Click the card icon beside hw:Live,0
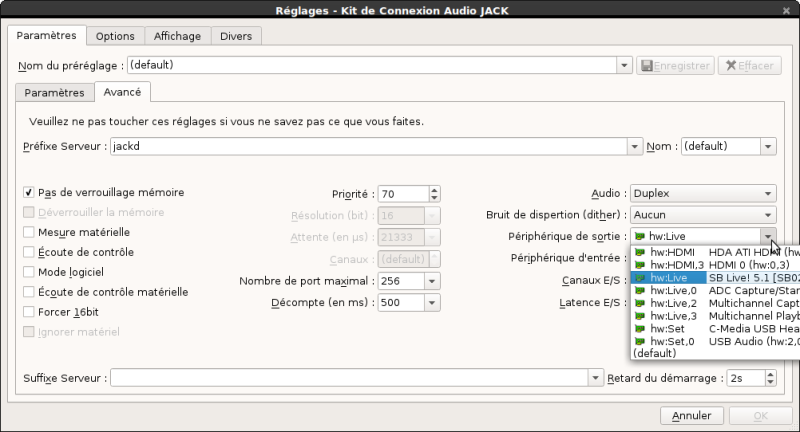The width and height of the screenshot is (800, 432). coord(639,290)
